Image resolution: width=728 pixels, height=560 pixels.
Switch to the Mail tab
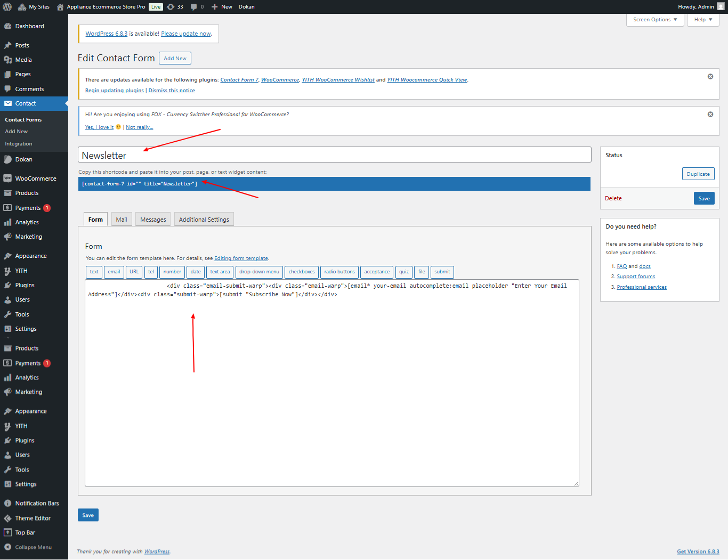(x=122, y=220)
